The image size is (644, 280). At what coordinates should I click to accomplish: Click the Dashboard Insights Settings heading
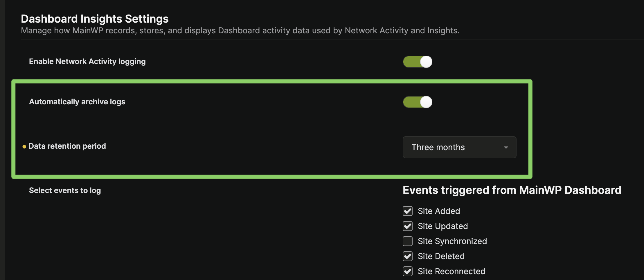pos(95,19)
